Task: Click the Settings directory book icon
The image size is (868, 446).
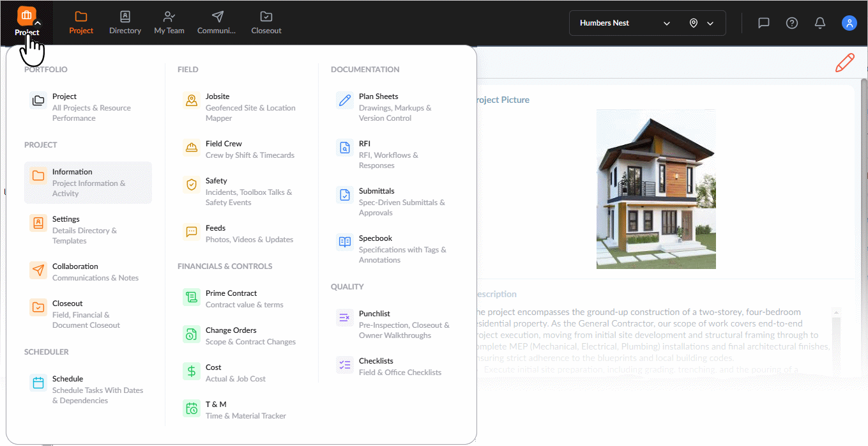Action: click(x=38, y=223)
